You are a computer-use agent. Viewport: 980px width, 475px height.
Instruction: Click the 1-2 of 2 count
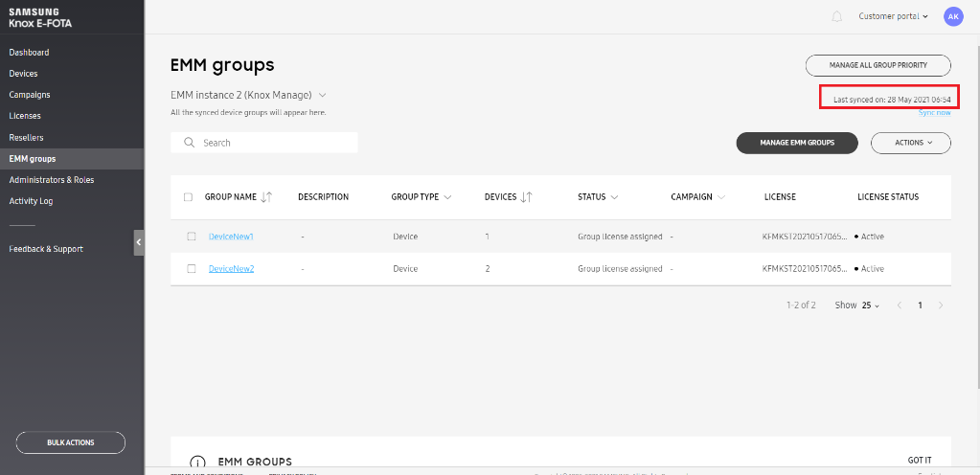coord(801,305)
